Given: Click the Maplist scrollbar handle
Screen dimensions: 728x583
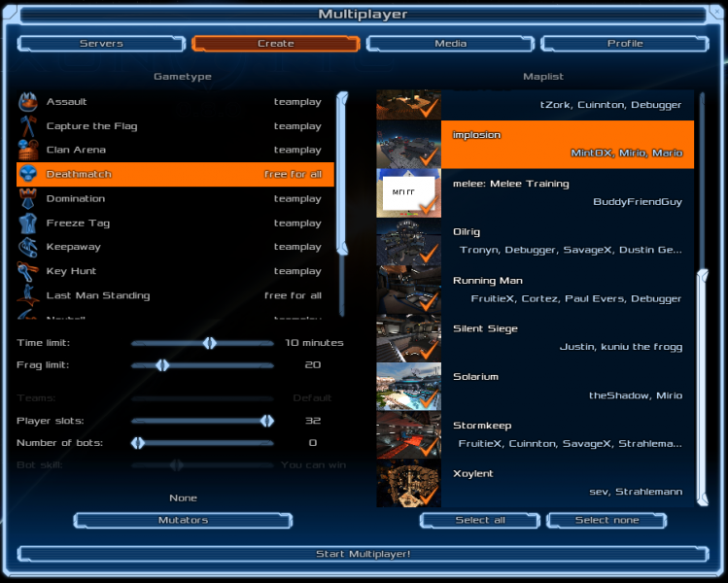Looking at the screenshot, I should (x=703, y=388).
